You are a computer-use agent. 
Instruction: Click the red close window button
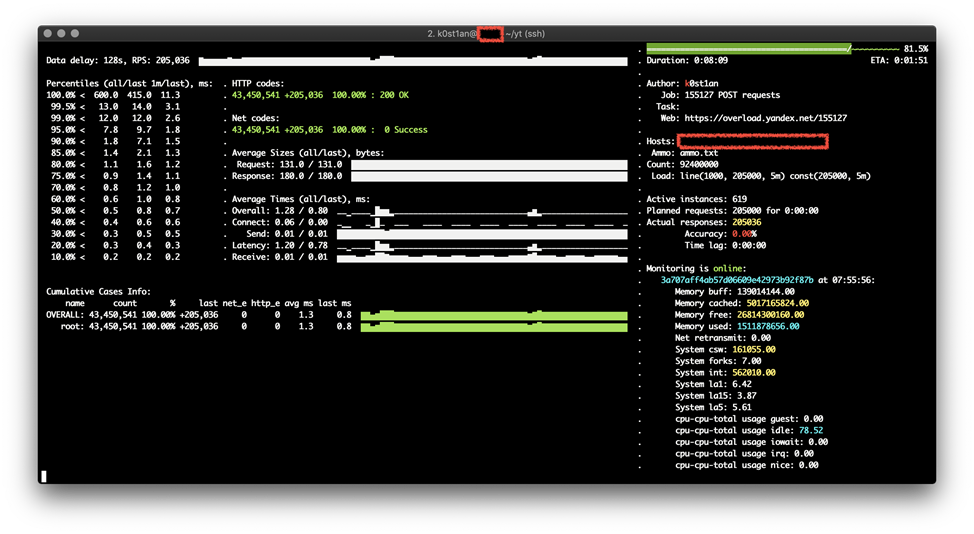[48, 34]
